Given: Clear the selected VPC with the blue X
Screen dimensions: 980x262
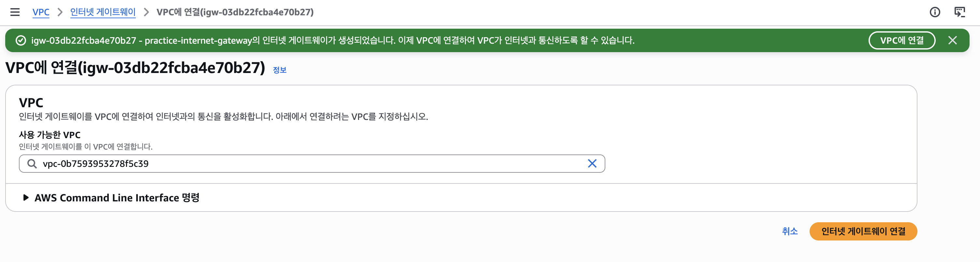Looking at the screenshot, I should point(592,164).
